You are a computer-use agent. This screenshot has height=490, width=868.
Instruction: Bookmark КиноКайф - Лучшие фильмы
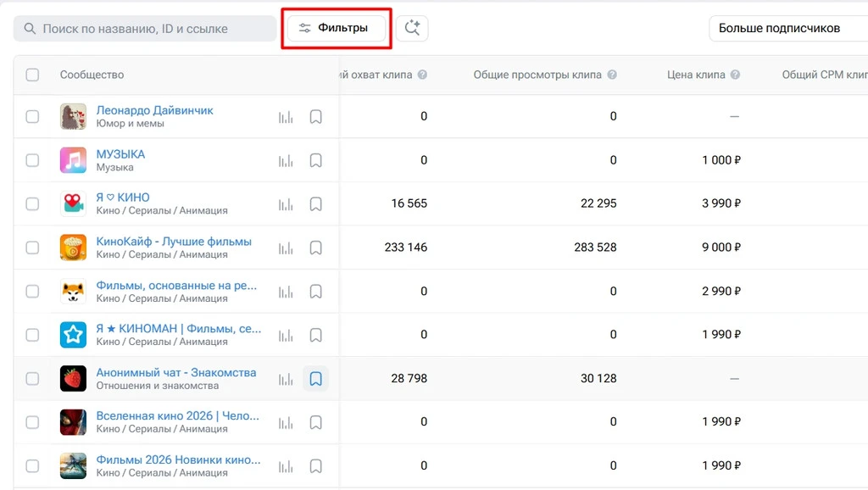pyautogui.click(x=315, y=248)
